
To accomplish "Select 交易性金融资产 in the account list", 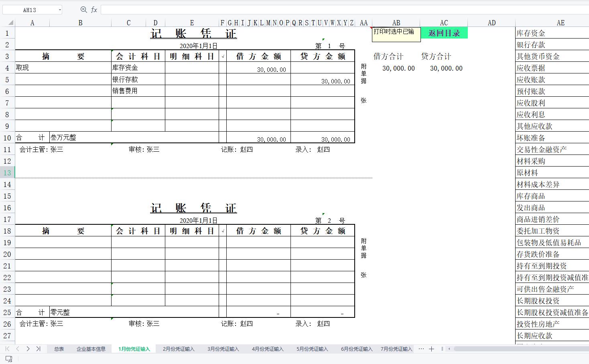I will [x=552, y=149].
